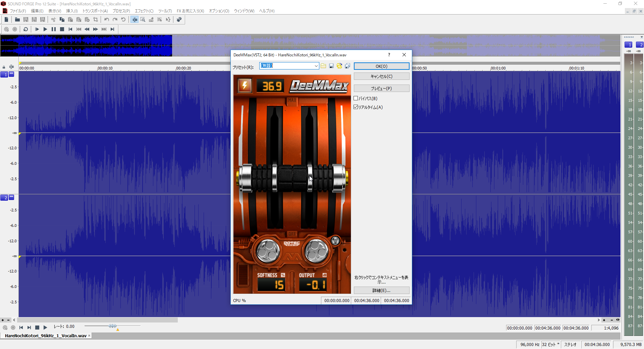644x349 pixels.
Task: Click the Copy icon in toolbar
Action: click(62, 19)
